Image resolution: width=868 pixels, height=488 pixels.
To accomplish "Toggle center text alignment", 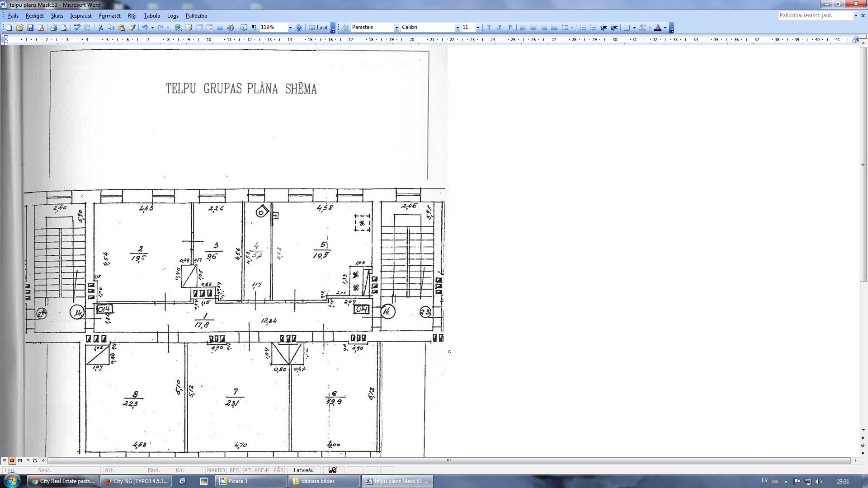I will (x=533, y=28).
